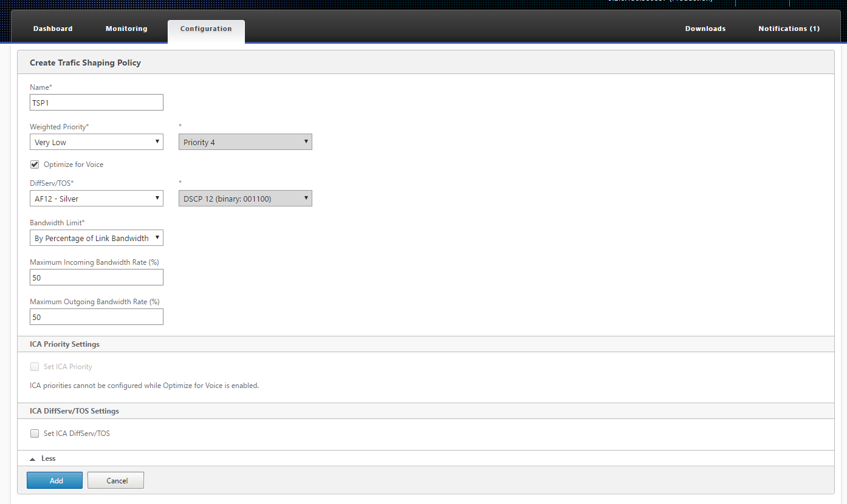Expand the DiffServ/TOS AF12 - Silver dropdown
Image resolution: width=847 pixels, height=504 pixels.
click(97, 199)
